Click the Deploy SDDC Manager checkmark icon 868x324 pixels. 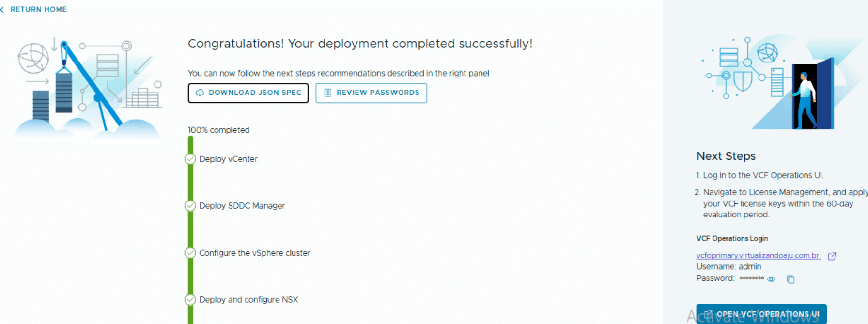190,206
